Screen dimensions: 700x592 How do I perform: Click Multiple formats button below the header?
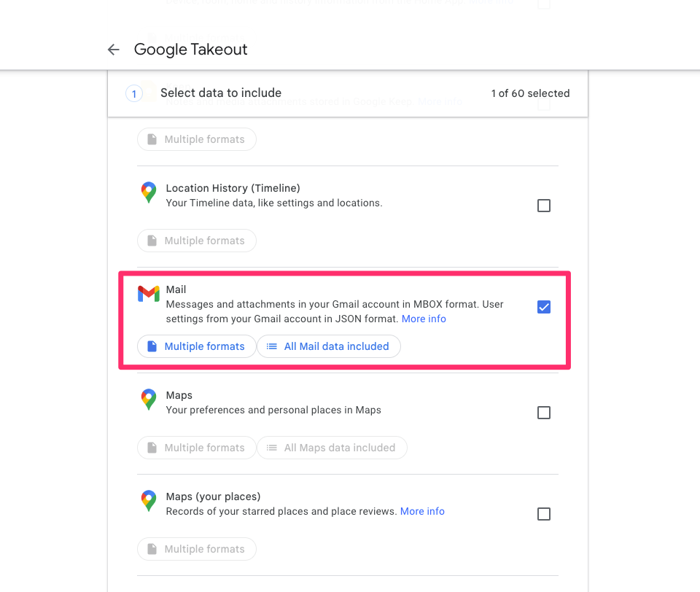pos(197,139)
